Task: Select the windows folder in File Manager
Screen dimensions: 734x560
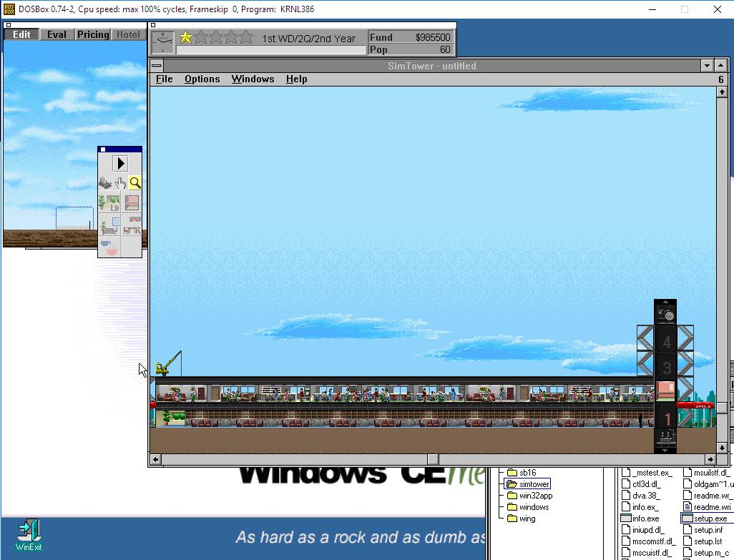Action: [528, 507]
